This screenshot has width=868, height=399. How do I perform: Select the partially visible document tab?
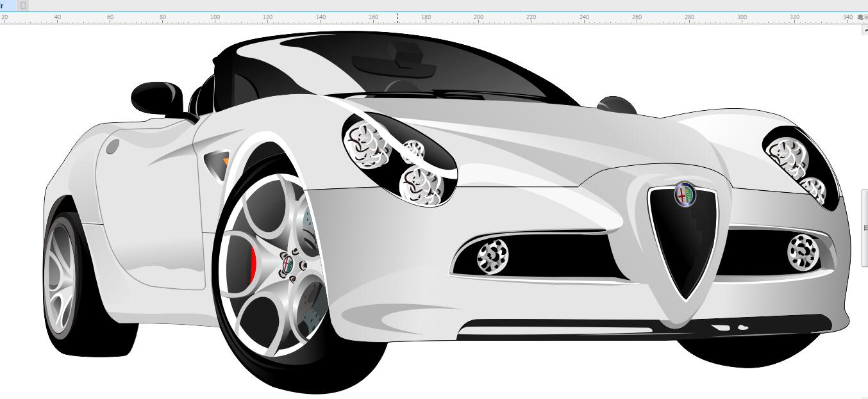click(6, 5)
